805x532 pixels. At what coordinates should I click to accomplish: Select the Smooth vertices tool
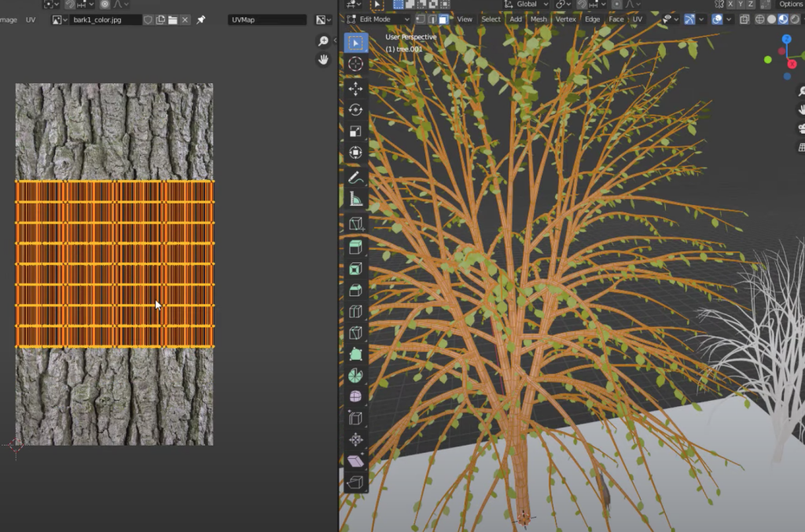[x=355, y=397]
